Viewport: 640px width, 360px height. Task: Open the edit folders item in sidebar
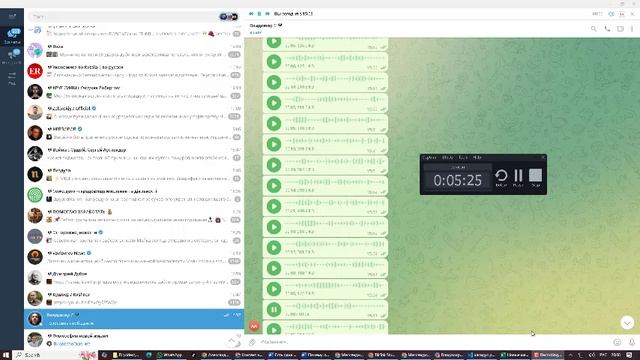tap(12, 78)
